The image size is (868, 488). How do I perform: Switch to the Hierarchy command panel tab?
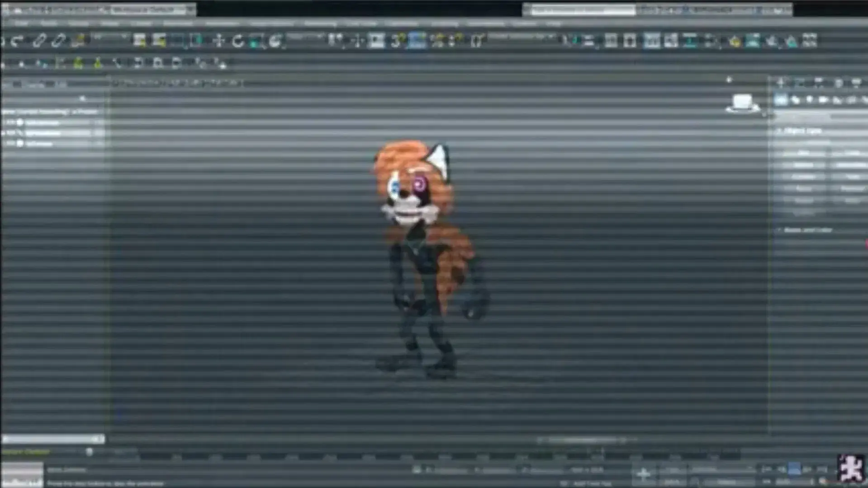(x=819, y=83)
